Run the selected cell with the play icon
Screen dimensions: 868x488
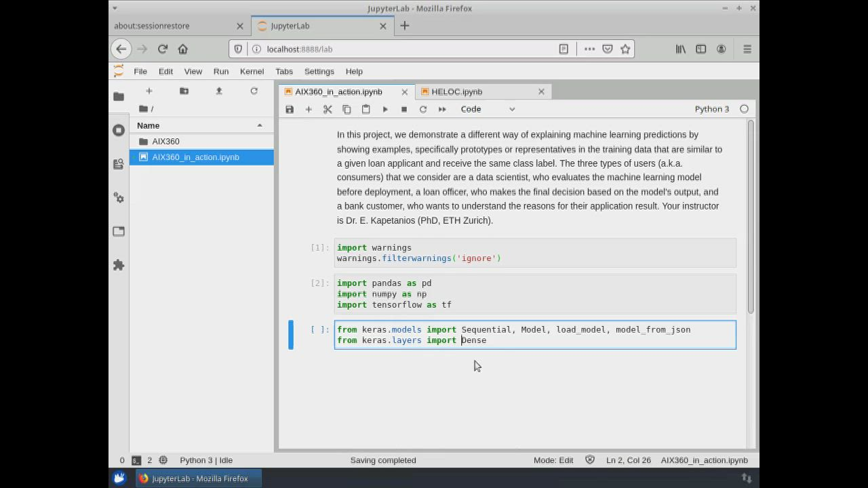tap(385, 109)
